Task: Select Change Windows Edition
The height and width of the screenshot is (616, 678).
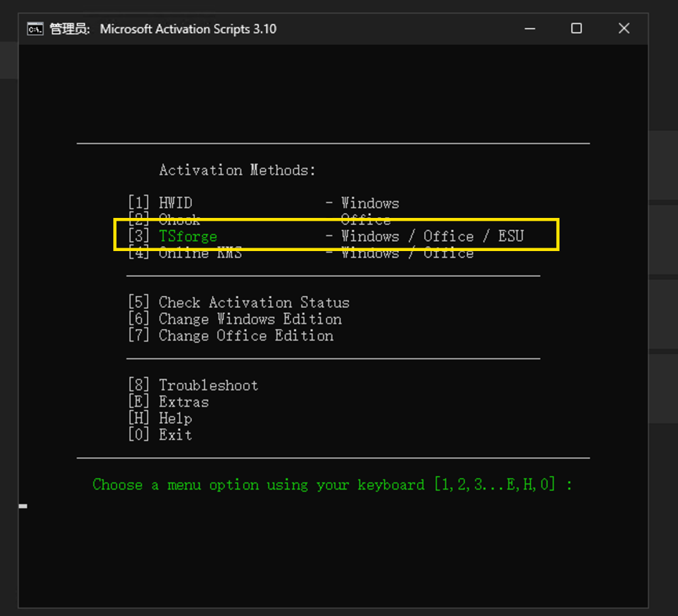Action: (x=250, y=319)
